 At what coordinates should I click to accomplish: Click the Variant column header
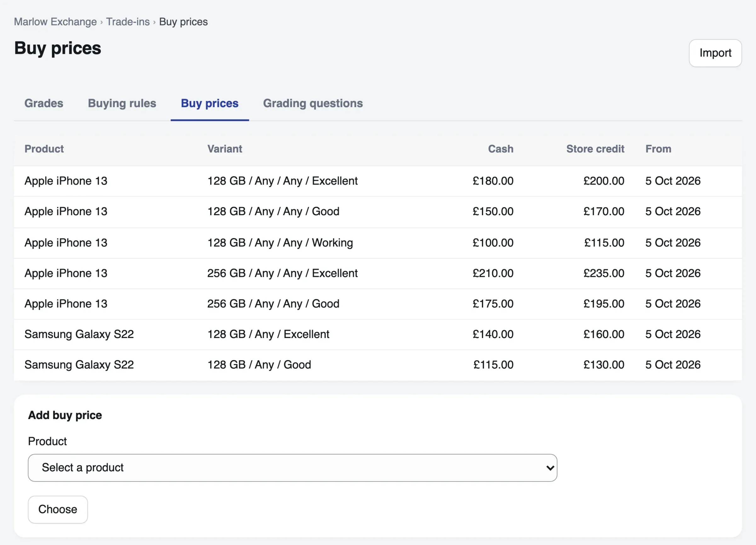point(225,149)
